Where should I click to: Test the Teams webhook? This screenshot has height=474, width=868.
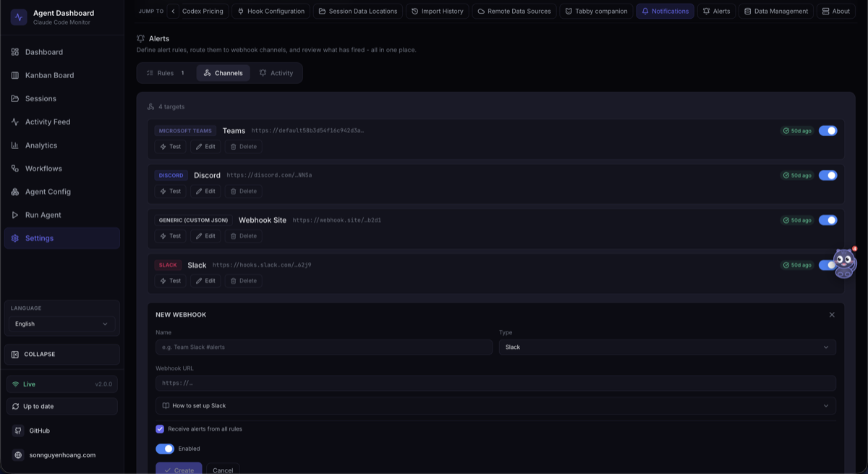(171, 147)
